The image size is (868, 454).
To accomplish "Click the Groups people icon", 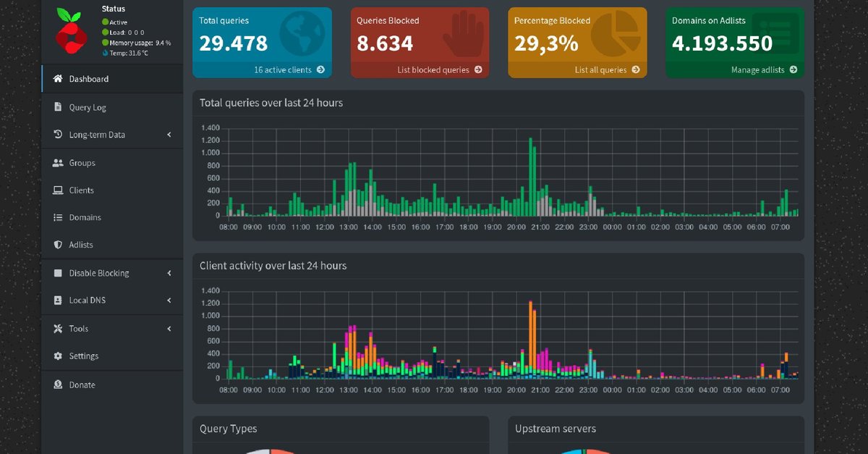I will pos(58,163).
